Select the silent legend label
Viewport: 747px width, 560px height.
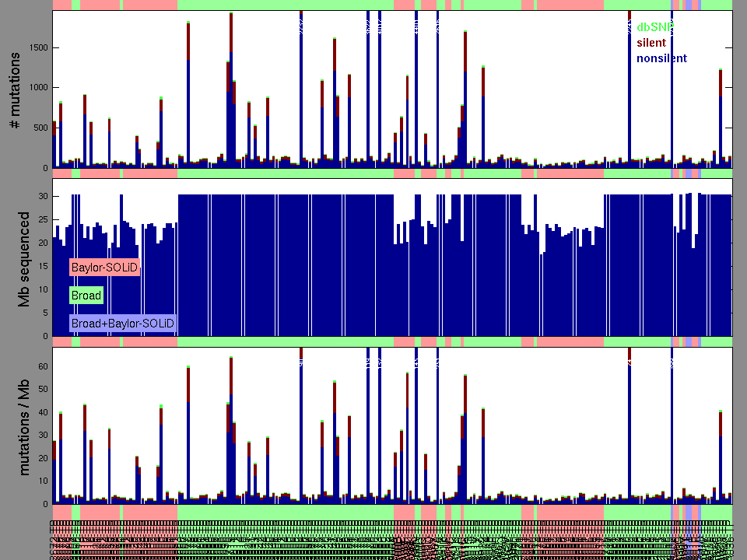click(651, 43)
